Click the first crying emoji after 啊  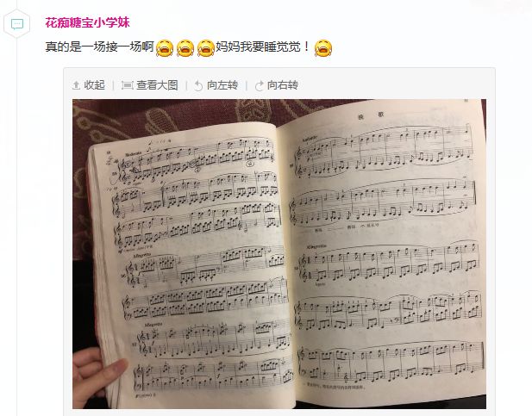pos(165,47)
